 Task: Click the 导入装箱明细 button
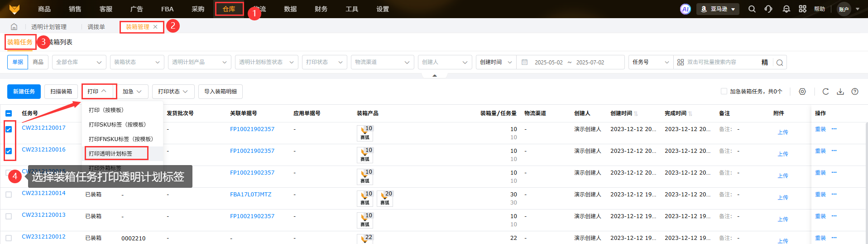[221, 92]
